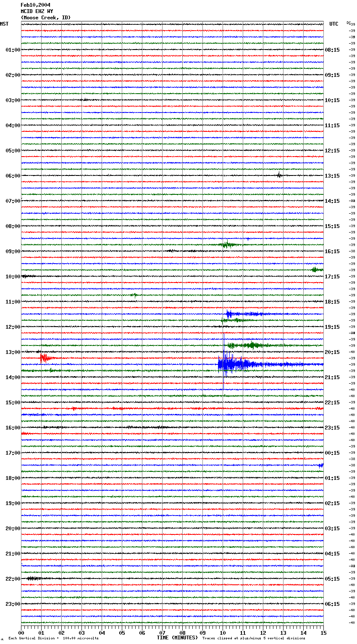Click the 17:00 MST hour label

tap(13, 453)
